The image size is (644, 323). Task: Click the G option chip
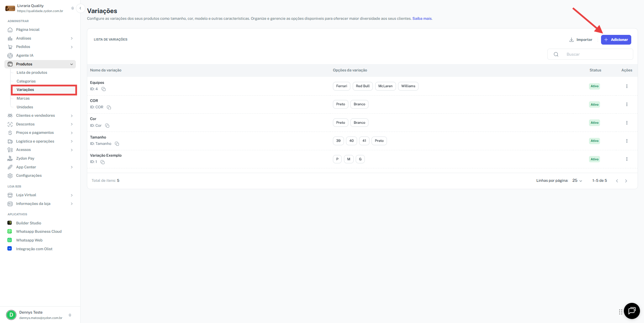360,159
